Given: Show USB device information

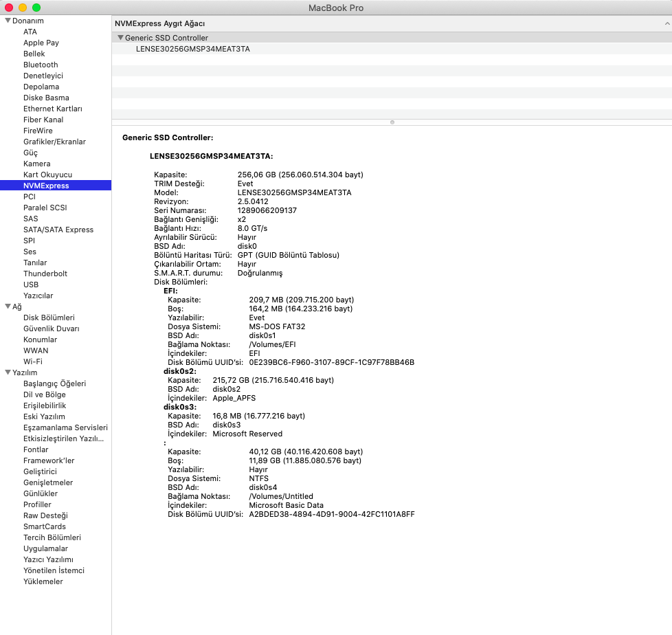Looking at the screenshot, I should click(x=31, y=285).
